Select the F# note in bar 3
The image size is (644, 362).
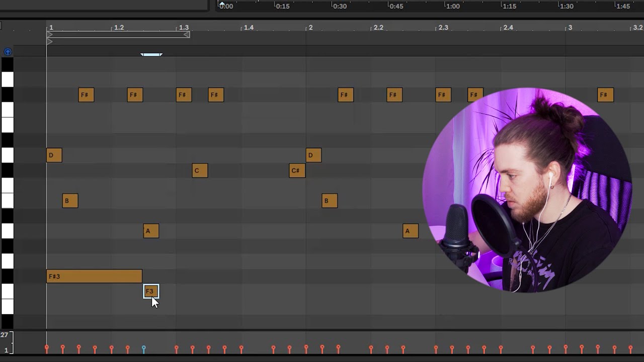coord(605,95)
